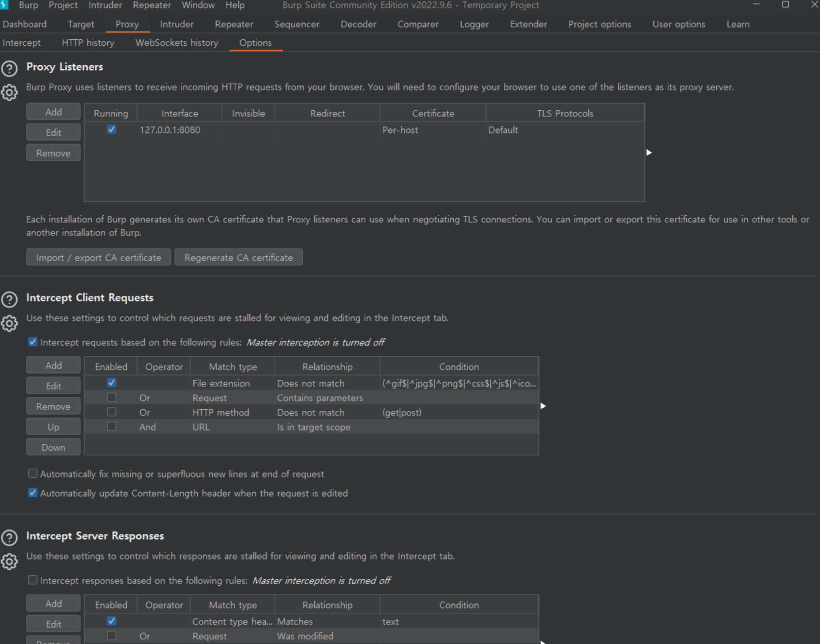The height and width of the screenshot is (644, 820).
Task: Open the Project menu
Action: (x=63, y=5)
